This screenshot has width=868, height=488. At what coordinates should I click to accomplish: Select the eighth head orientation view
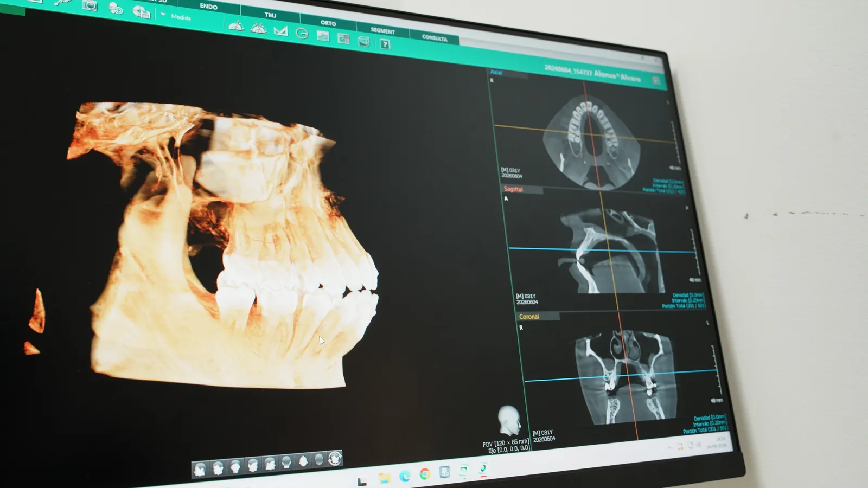(319, 459)
